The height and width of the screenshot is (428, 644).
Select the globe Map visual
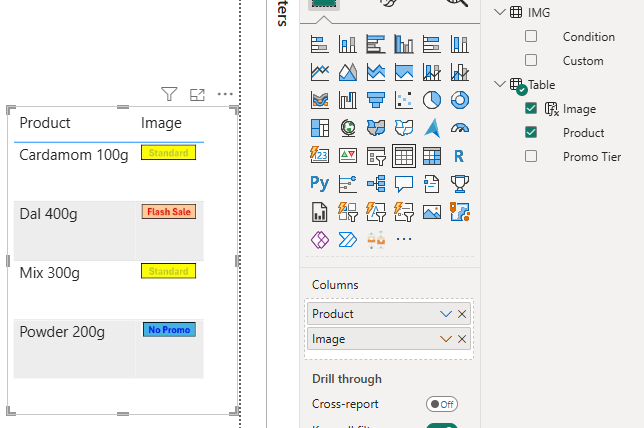347,128
